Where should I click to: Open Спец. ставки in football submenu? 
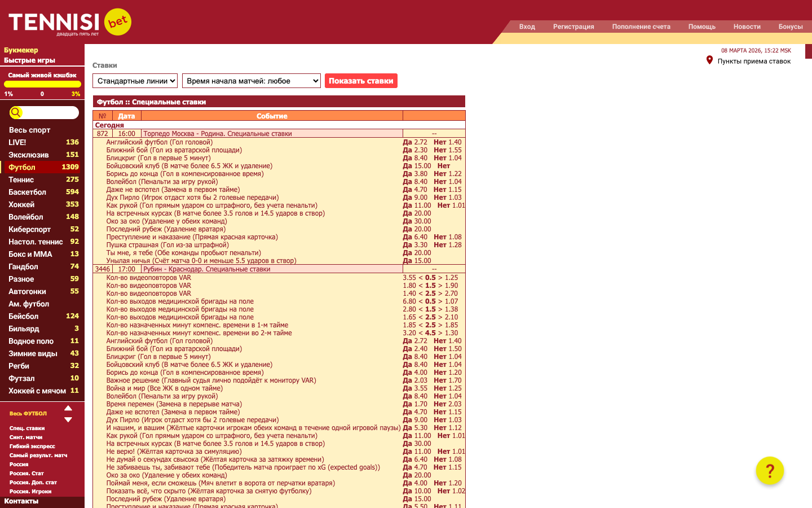point(27,428)
